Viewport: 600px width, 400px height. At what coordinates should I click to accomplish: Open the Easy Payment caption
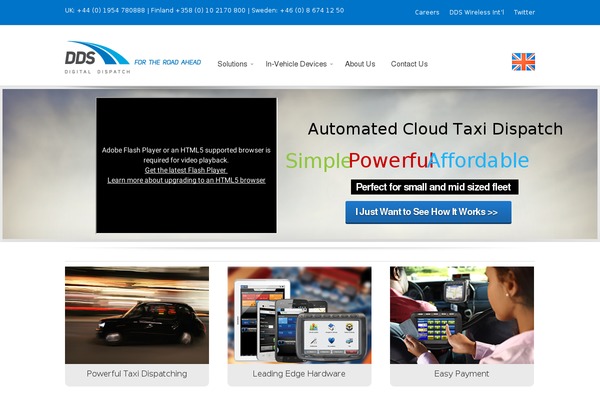(x=462, y=374)
